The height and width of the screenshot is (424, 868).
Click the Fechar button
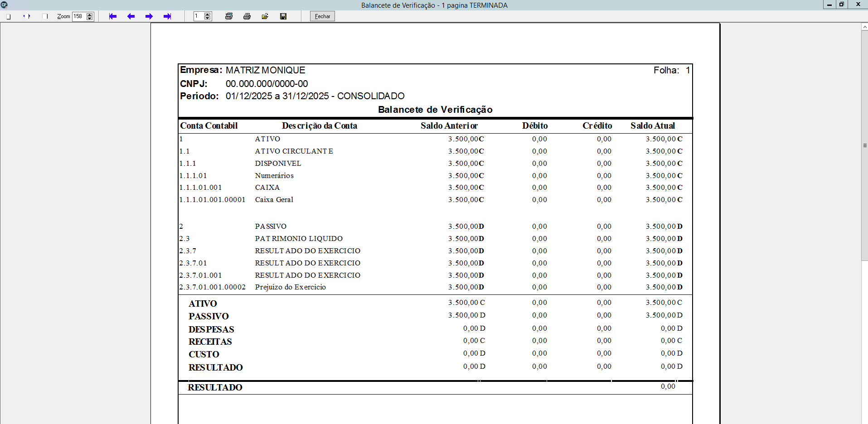pyautogui.click(x=322, y=16)
